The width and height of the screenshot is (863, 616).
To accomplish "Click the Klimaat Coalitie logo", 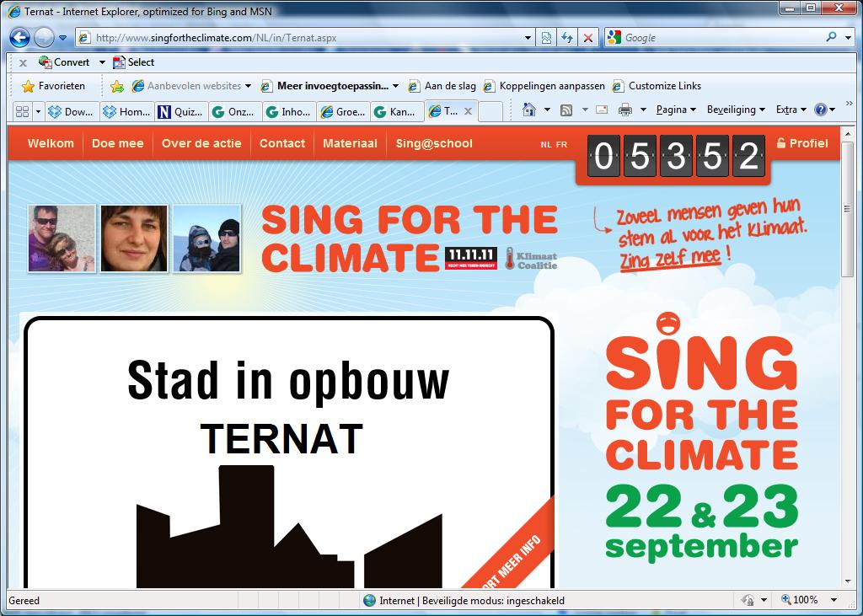I will (x=531, y=258).
